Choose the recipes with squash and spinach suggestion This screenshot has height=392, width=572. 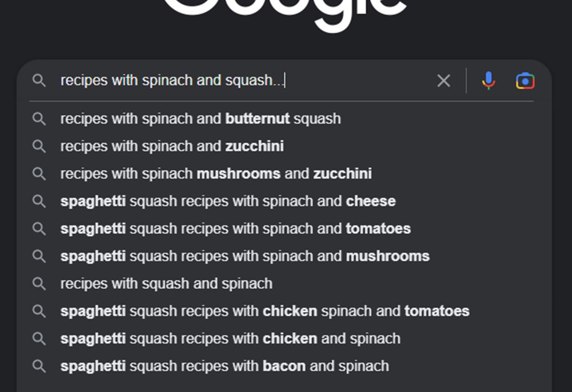(166, 283)
